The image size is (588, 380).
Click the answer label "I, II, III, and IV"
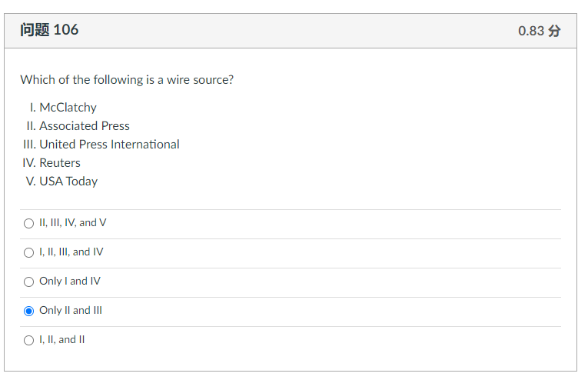[x=71, y=252]
